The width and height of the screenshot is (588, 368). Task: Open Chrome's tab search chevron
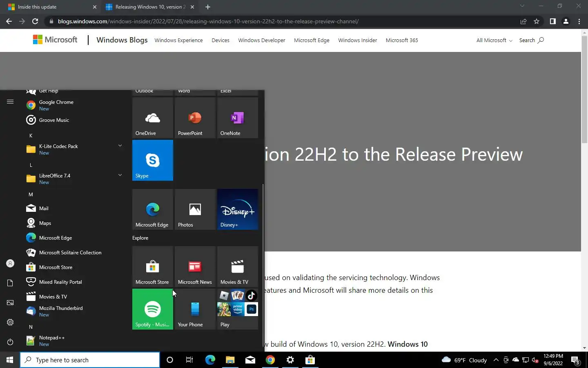522,6
